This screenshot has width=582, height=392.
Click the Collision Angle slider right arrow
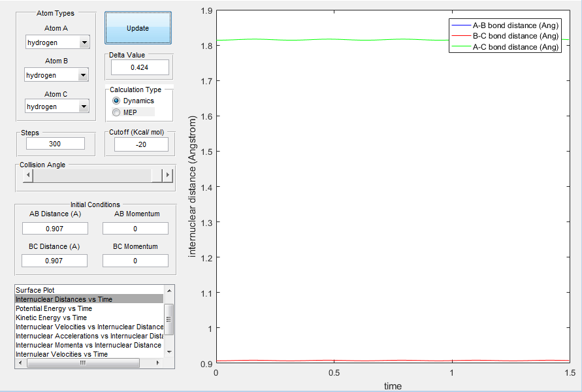[168, 175]
